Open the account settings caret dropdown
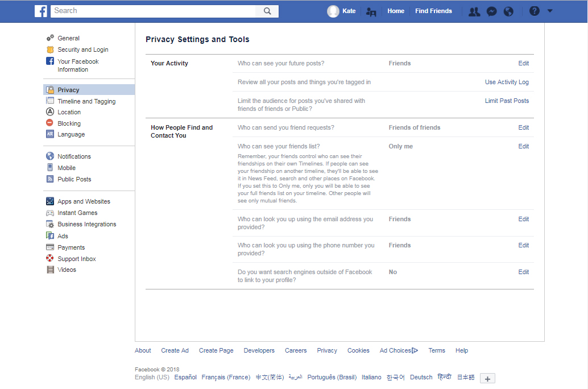588x389 pixels. pos(549,11)
